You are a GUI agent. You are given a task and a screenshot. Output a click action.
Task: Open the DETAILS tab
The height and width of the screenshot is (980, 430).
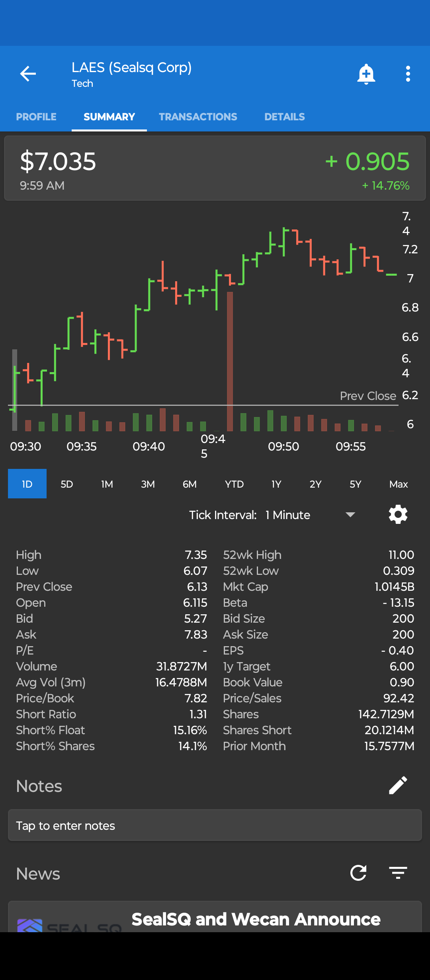click(x=285, y=117)
